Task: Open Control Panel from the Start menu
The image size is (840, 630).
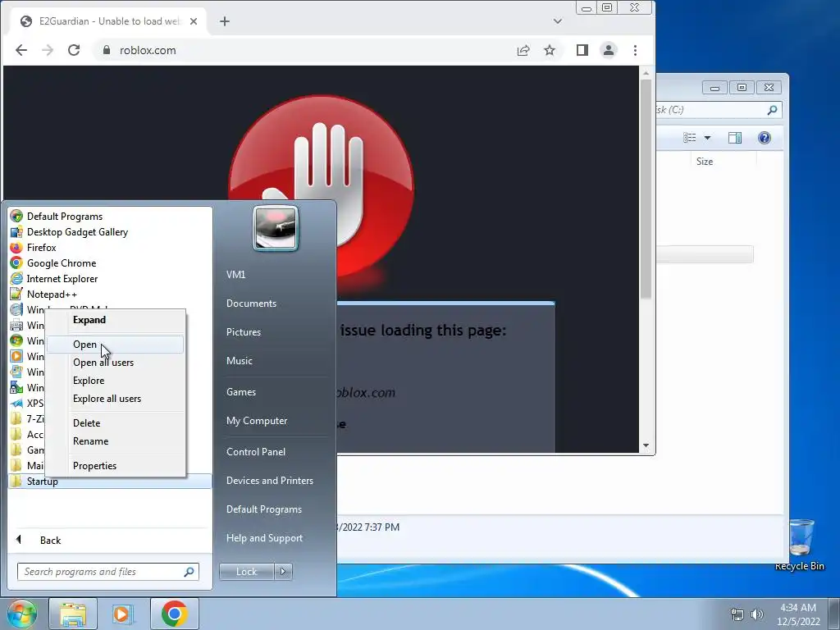Action: click(256, 452)
